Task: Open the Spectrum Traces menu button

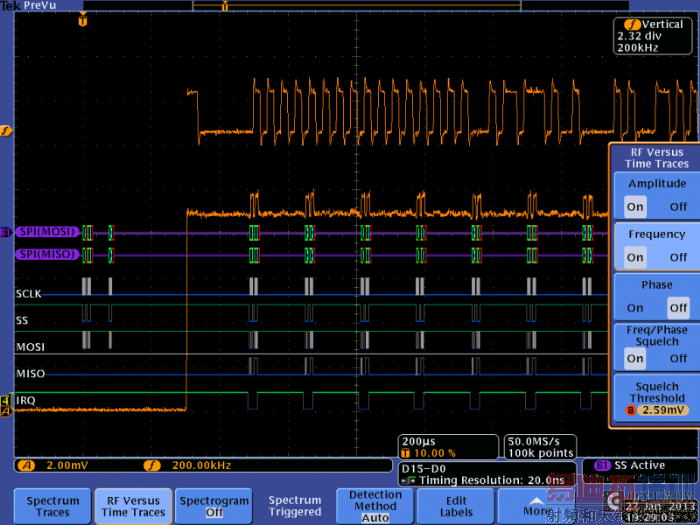Action: 53,506
